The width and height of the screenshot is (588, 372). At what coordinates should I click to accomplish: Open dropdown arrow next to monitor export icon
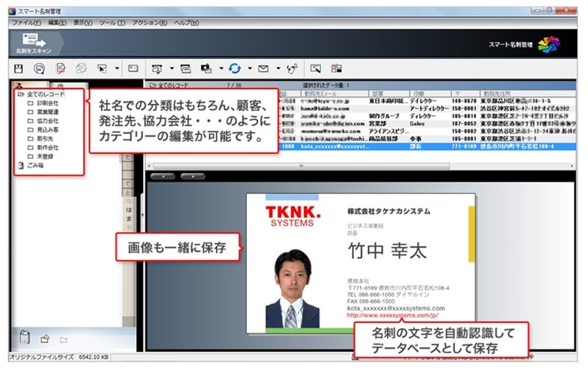click(172, 68)
